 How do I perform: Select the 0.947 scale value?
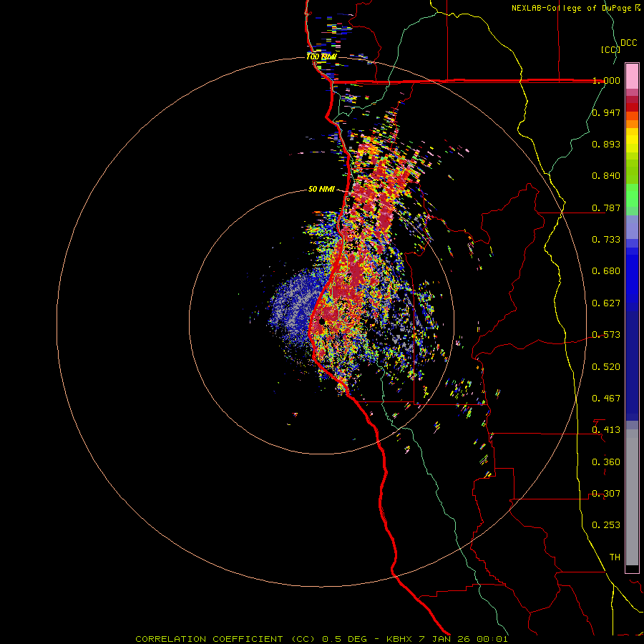point(606,112)
